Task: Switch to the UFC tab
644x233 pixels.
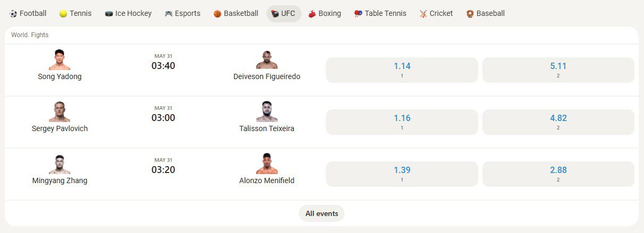Action: tap(283, 14)
